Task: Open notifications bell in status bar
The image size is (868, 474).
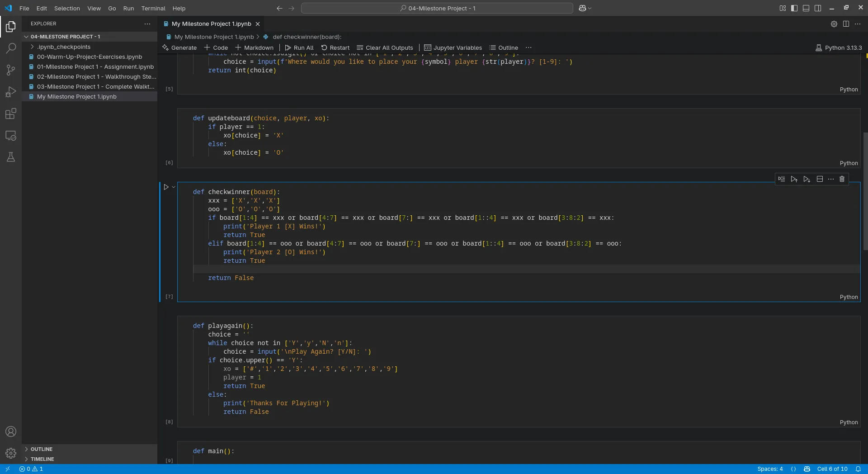Action: (858, 469)
